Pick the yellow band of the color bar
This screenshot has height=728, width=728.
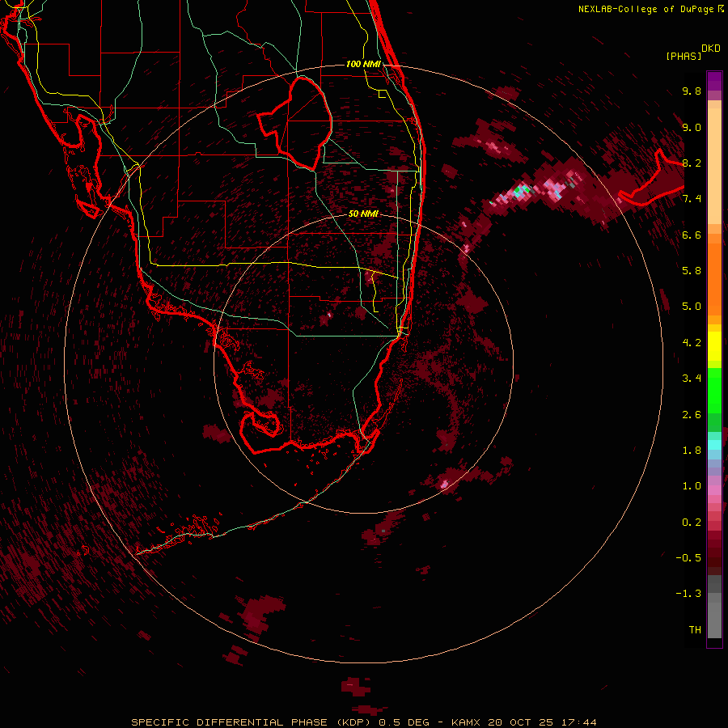(x=714, y=346)
